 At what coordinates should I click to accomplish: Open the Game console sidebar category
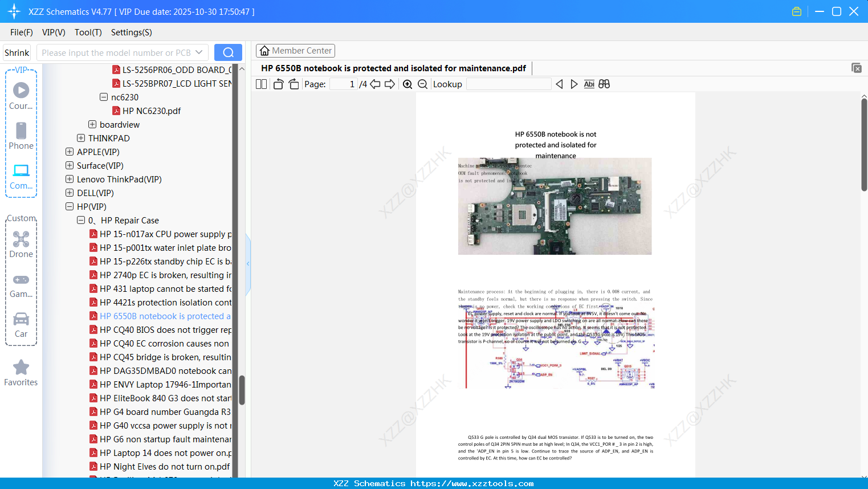pyautogui.click(x=21, y=285)
